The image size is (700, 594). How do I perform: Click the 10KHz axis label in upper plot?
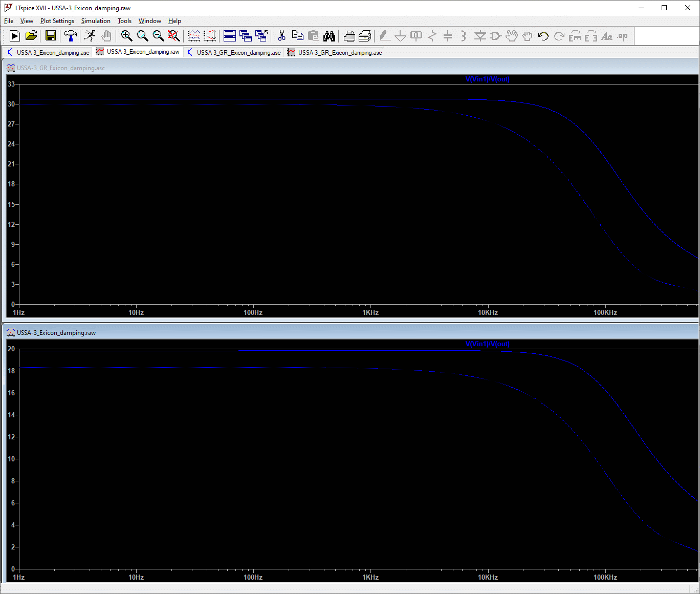pos(488,312)
